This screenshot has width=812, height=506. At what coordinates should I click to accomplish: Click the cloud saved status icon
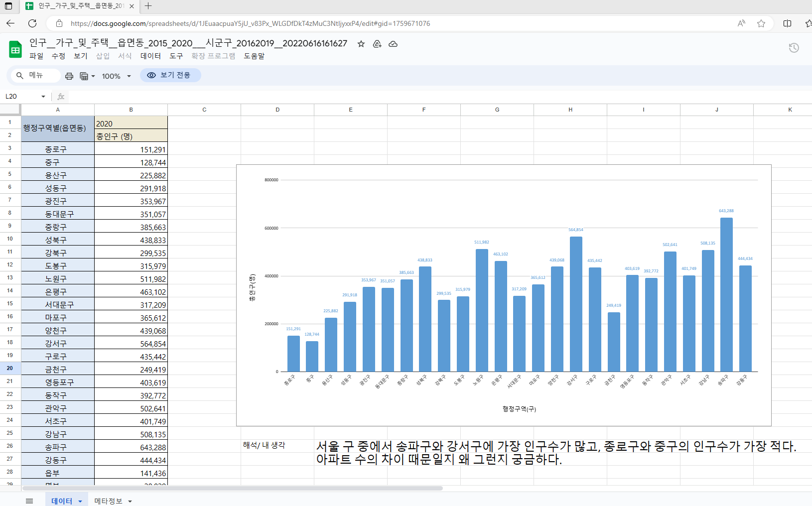pyautogui.click(x=393, y=44)
